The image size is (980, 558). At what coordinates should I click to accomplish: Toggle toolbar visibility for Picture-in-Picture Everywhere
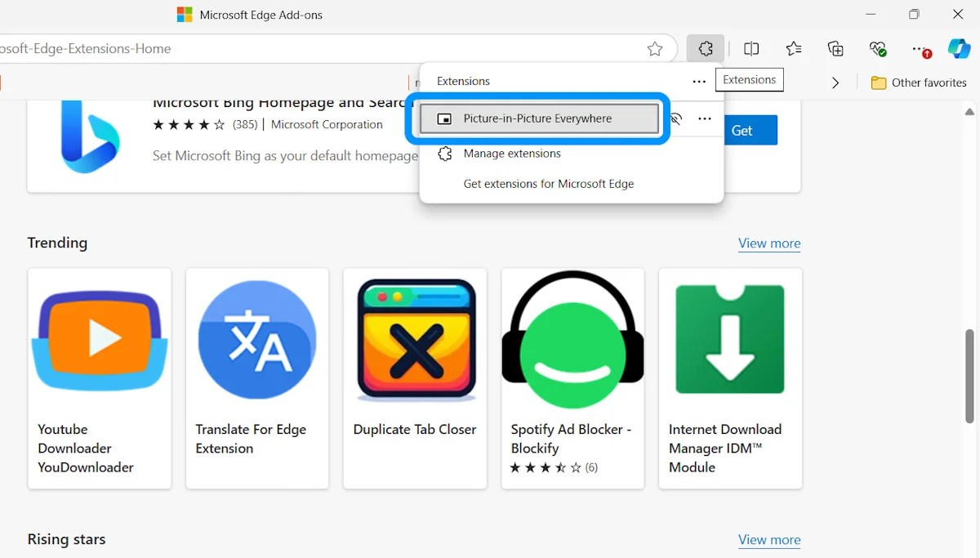click(676, 119)
